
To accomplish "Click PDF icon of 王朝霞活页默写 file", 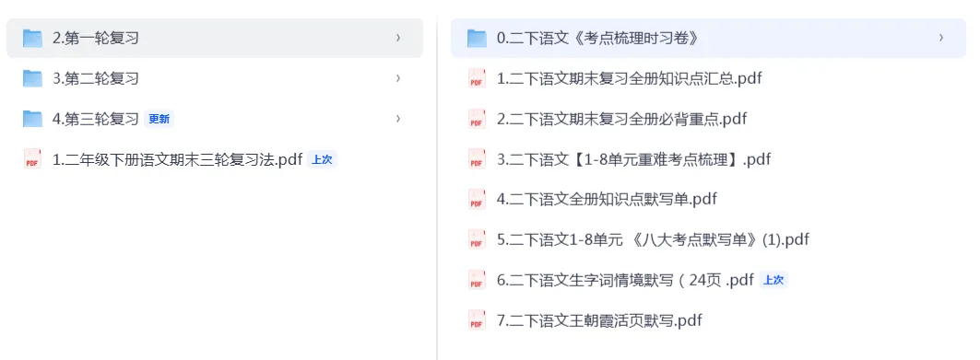I will click(477, 320).
